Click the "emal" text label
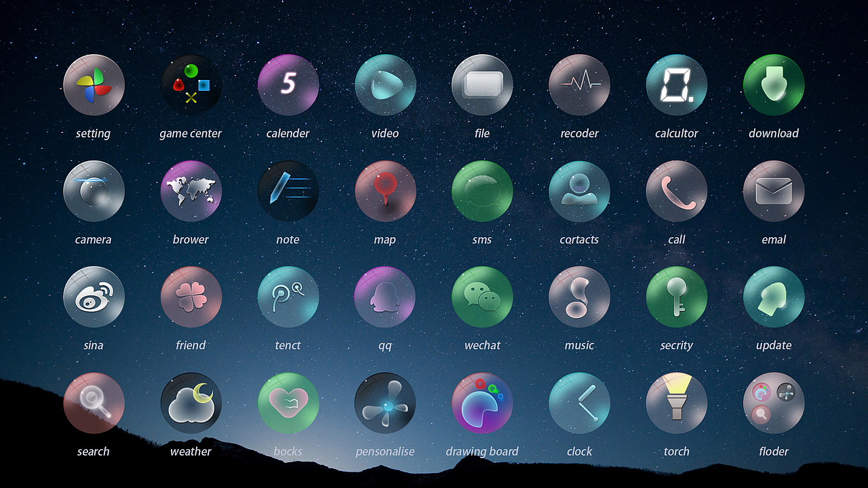 774,240
